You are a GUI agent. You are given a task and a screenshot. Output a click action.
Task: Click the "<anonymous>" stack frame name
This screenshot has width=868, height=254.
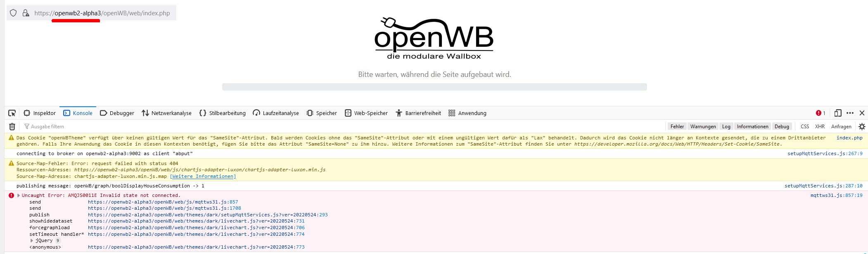[45, 247]
